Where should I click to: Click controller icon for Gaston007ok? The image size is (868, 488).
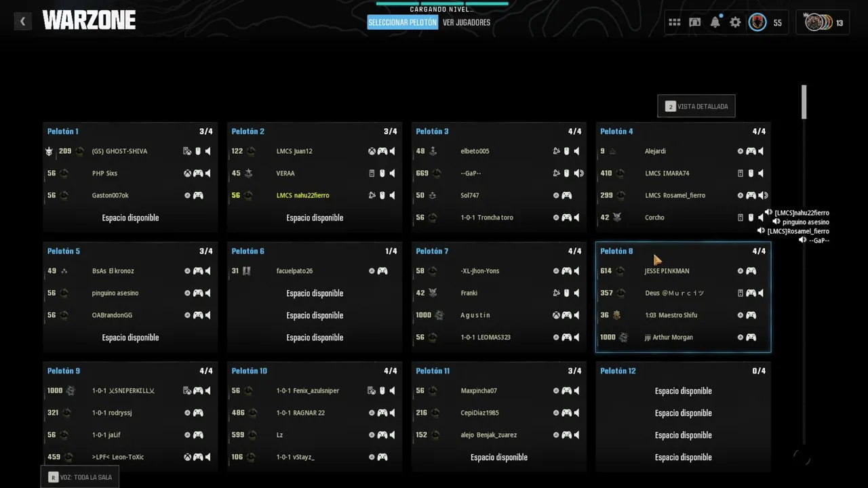198,195
